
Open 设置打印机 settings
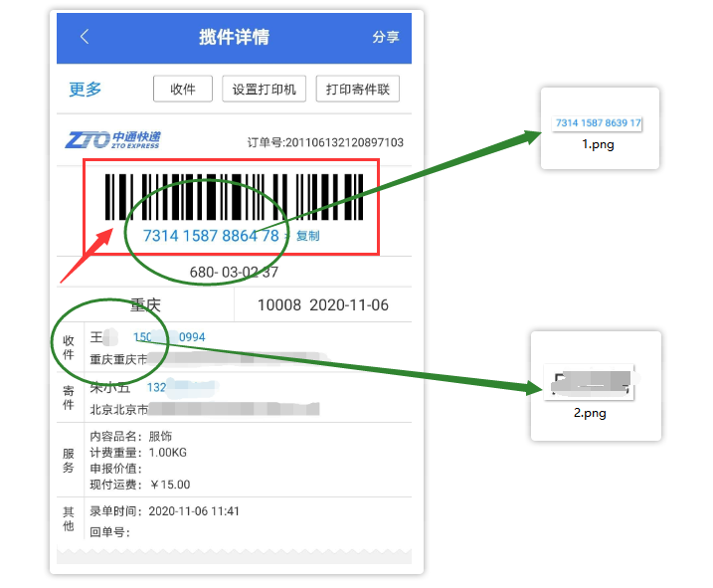point(264,89)
